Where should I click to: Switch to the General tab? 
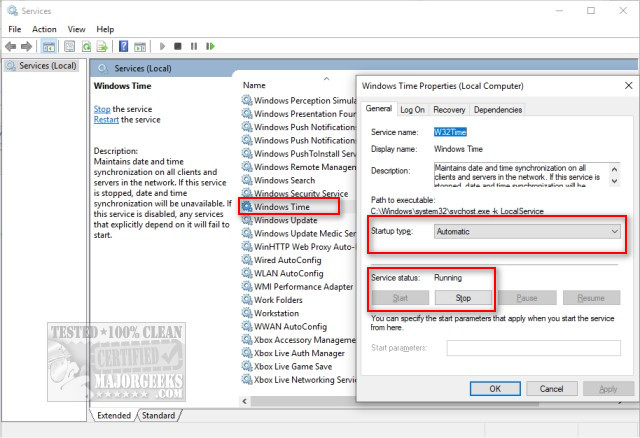tap(378, 109)
